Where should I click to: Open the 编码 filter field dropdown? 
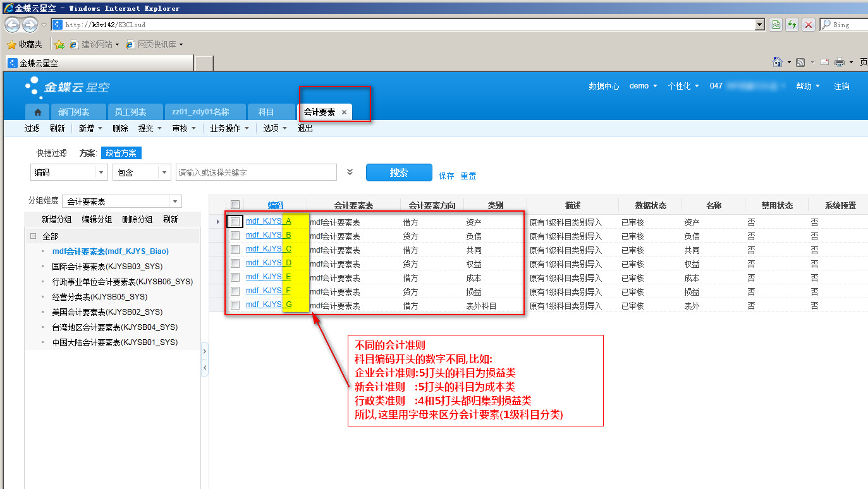(101, 172)
